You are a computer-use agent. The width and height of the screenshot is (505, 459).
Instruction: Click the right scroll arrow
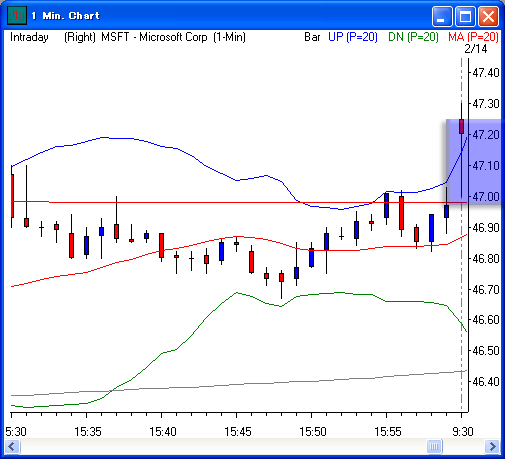point(492,446)
